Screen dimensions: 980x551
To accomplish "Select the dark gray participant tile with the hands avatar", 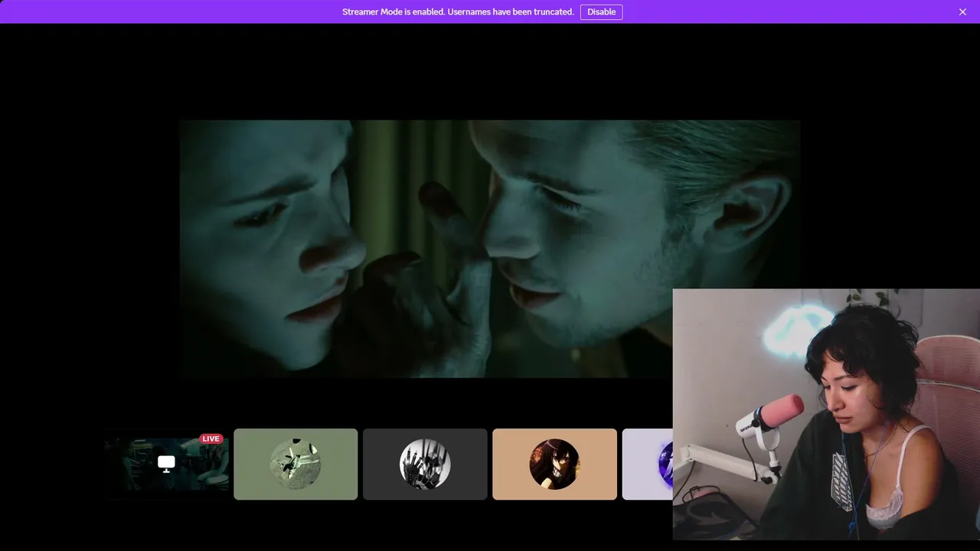I will pos(425,464).
